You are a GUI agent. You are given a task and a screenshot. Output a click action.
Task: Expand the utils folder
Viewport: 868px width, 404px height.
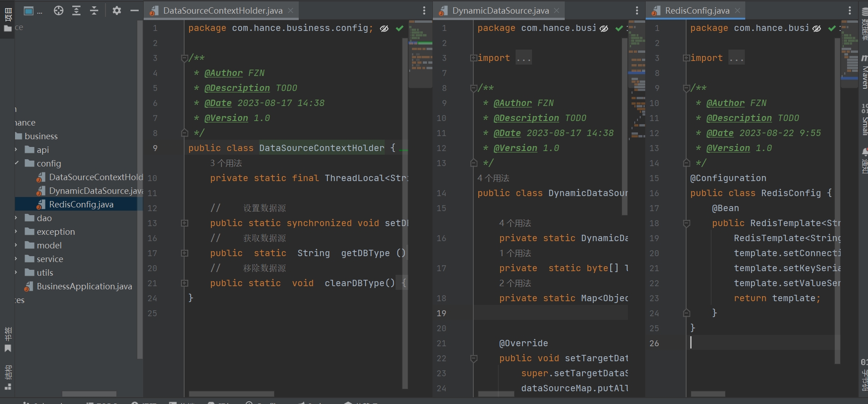(x=16, y=273)
